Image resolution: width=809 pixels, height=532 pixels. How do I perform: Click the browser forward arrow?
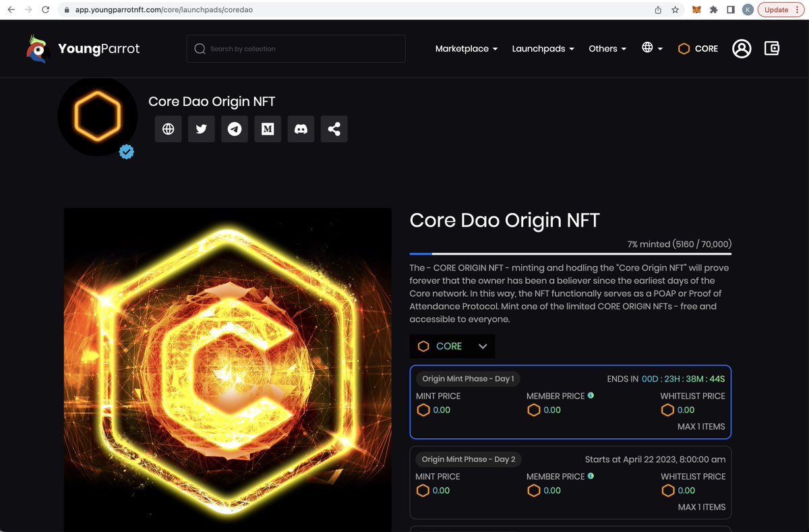pos(28,10)
